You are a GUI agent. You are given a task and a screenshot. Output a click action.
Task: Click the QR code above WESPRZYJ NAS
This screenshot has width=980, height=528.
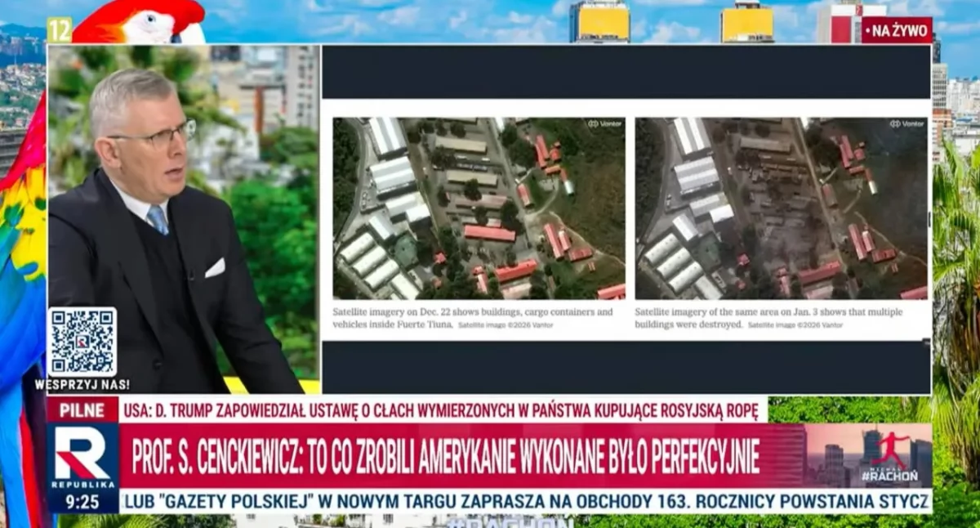tap(82, 342)
